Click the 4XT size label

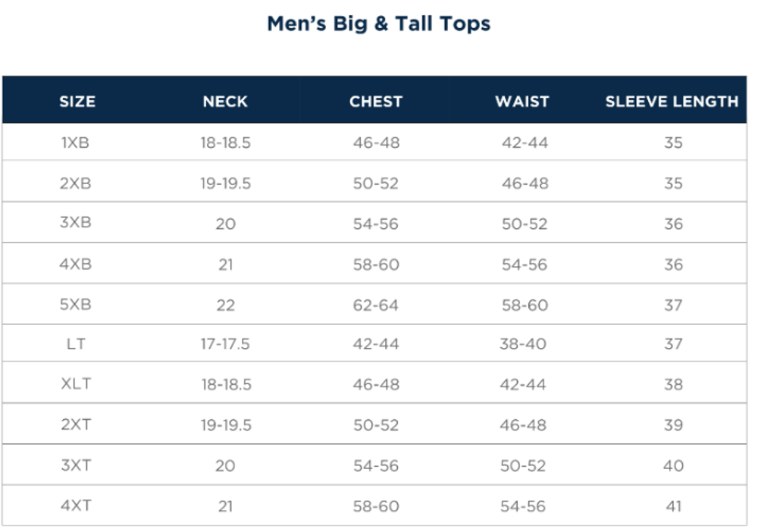point(76,506)
